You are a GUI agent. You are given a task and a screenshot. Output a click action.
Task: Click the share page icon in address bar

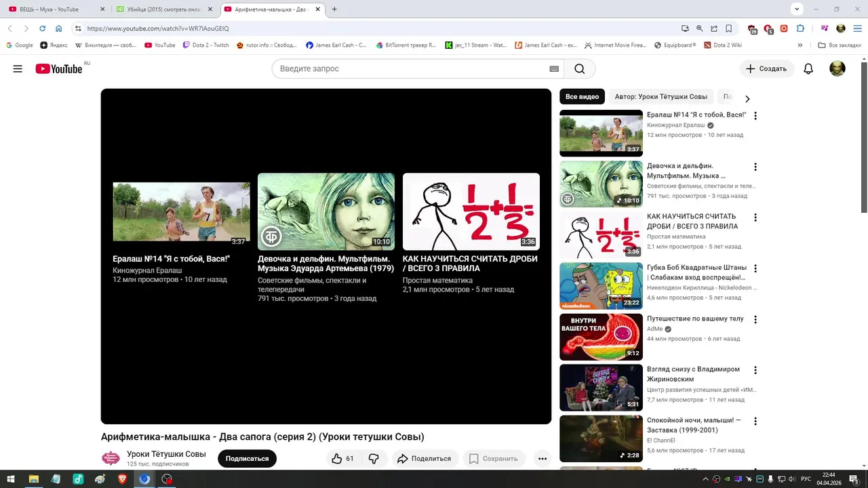click(714, 28)
